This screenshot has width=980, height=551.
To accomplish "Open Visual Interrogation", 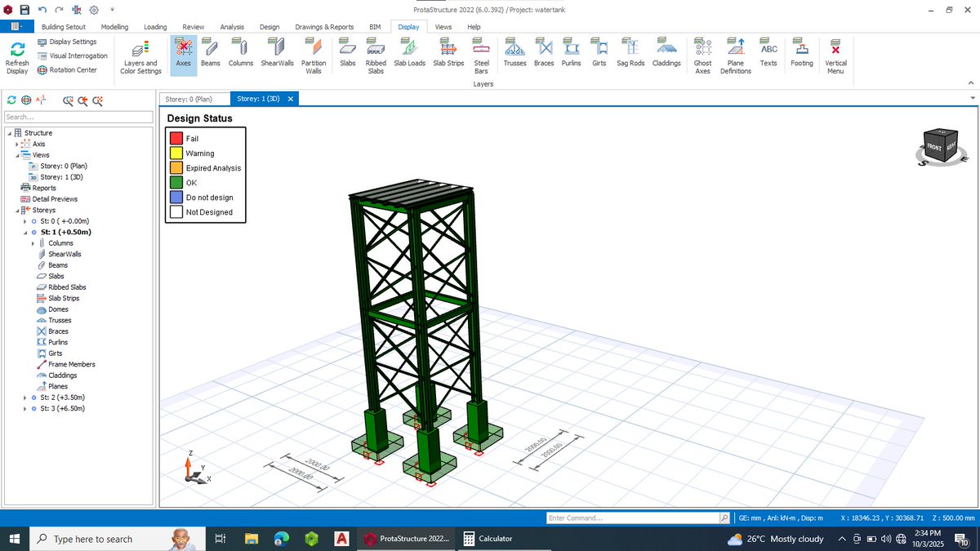I will [x=72, y=56].
